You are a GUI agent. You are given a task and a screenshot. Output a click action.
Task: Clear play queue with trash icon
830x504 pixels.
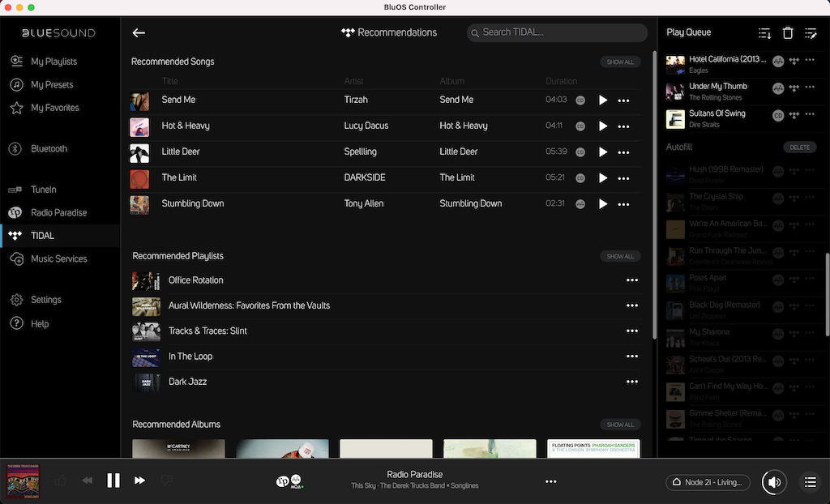point(788,33)
